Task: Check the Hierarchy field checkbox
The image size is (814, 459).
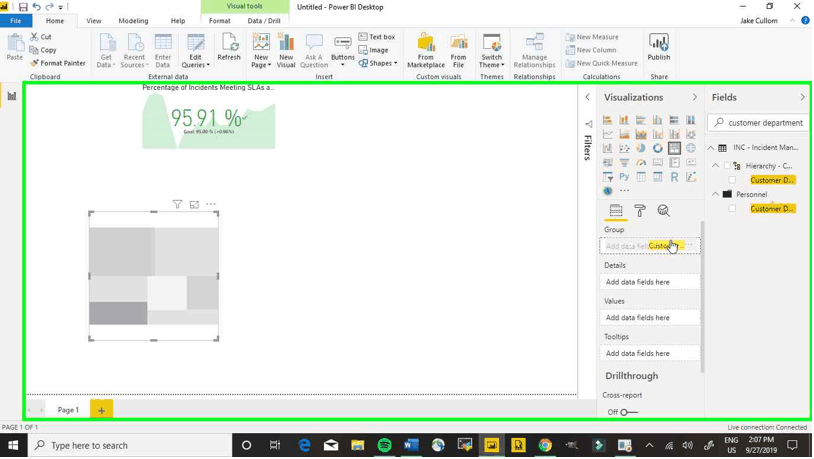Action: tap(727, 166)
